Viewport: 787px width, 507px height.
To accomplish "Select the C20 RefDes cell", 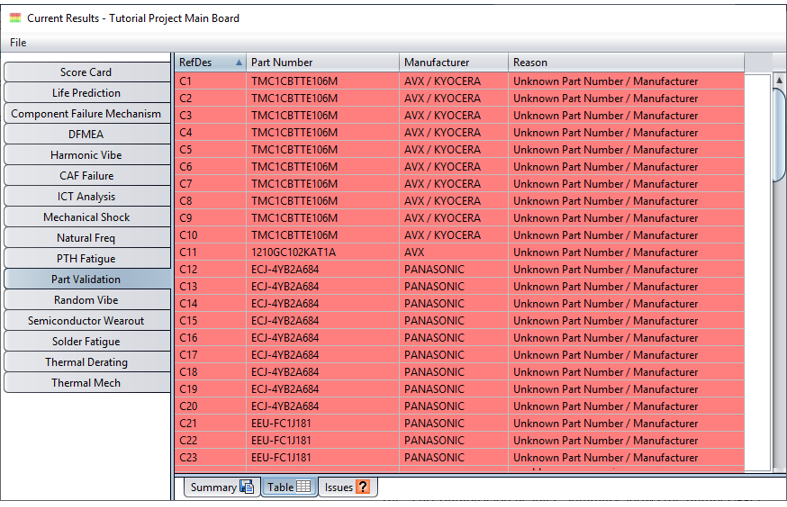I will pyautogui.click(x=211, y=406).
